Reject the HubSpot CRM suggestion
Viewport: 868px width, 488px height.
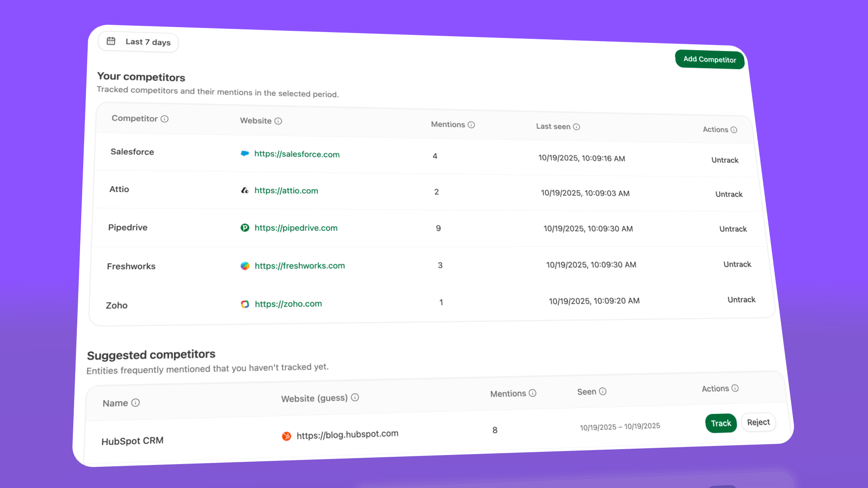coord(758,422)
